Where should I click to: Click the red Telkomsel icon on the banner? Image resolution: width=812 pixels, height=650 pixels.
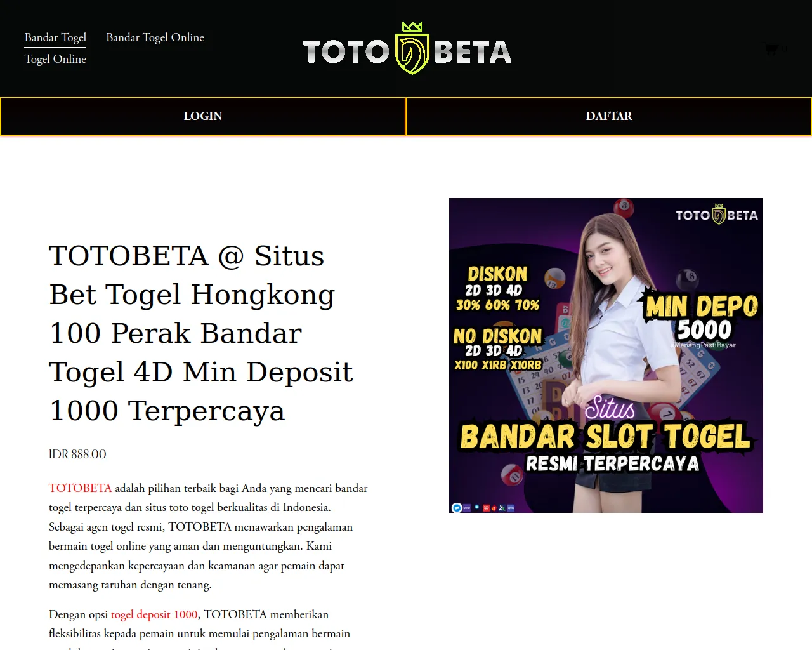tap(494, 508)
